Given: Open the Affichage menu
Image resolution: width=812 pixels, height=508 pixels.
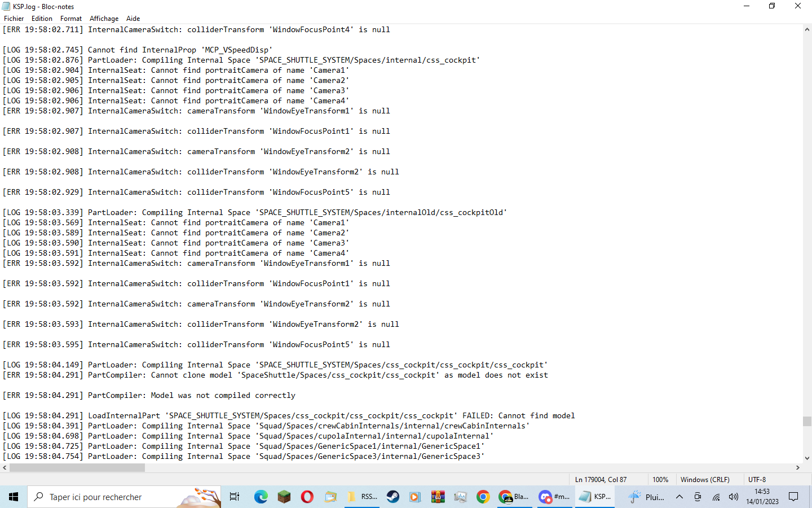Looking at the screenshot, I should pyautogui.click(x=104, y=18).
